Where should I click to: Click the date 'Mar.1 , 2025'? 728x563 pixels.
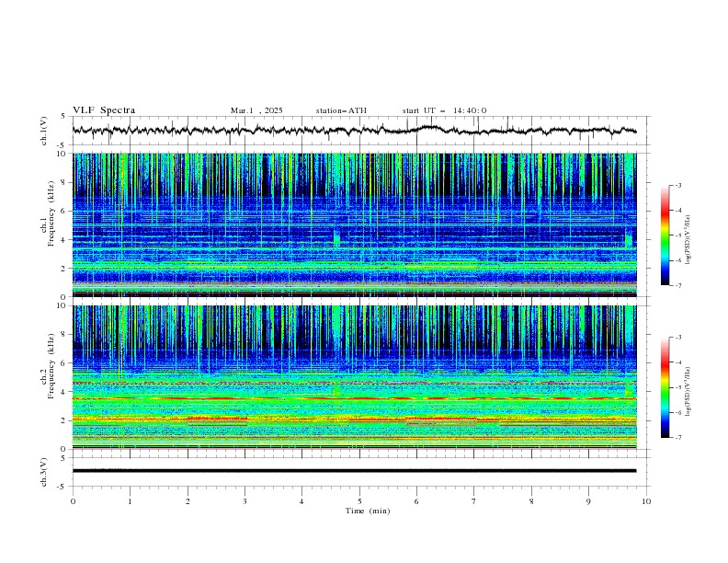tap(256, 110)
